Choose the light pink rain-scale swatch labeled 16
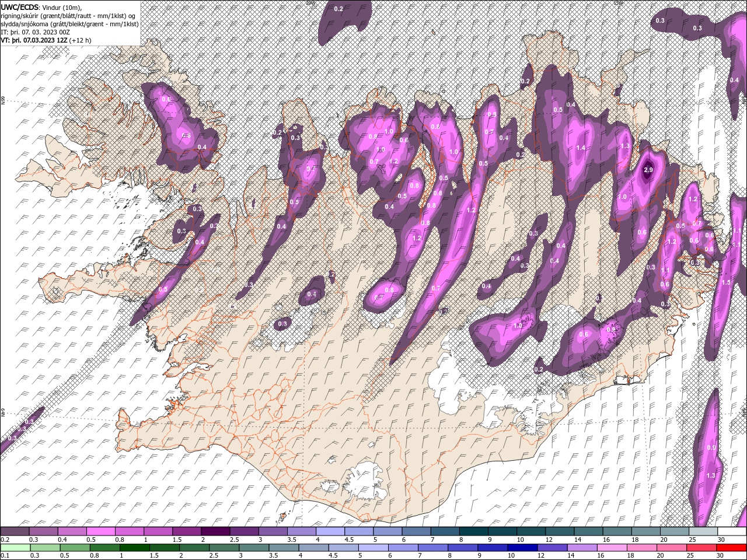Viewport: 747px width, 560px height. coord(613,548)
